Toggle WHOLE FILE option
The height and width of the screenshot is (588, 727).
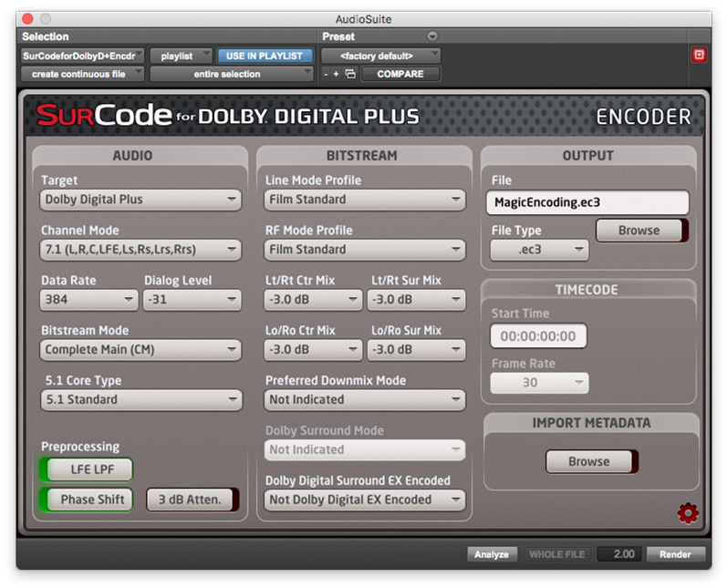point(557,554)
